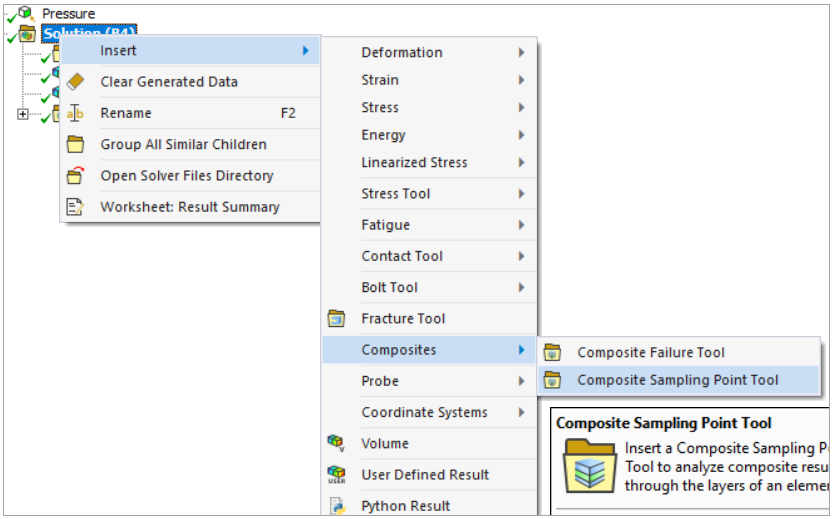Viewport: 833px width, 519px height.
Task: Choose Probe from the Insert menu
Action: click(x=380, y=381)
